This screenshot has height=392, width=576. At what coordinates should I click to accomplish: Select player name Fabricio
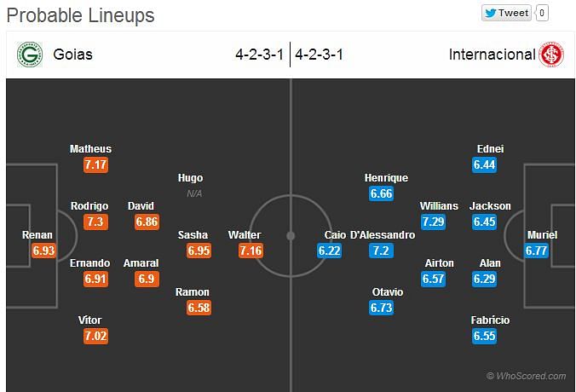[490, 320]
